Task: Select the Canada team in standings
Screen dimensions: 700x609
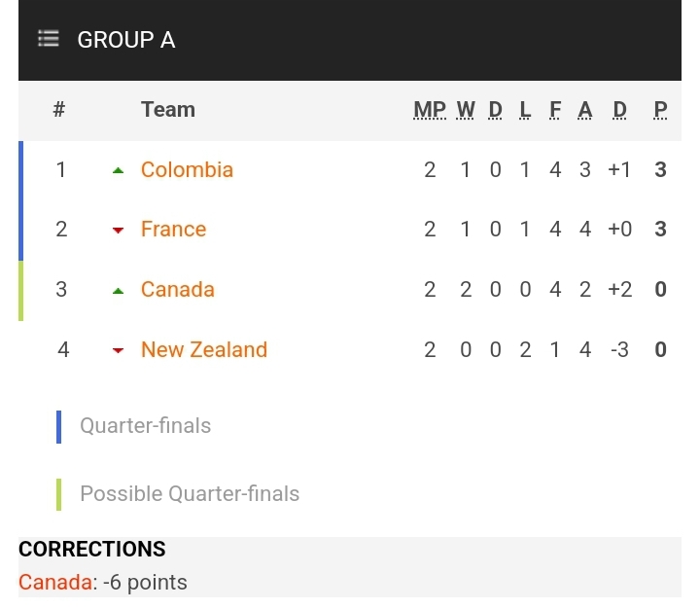Action: tap(177, 289)
